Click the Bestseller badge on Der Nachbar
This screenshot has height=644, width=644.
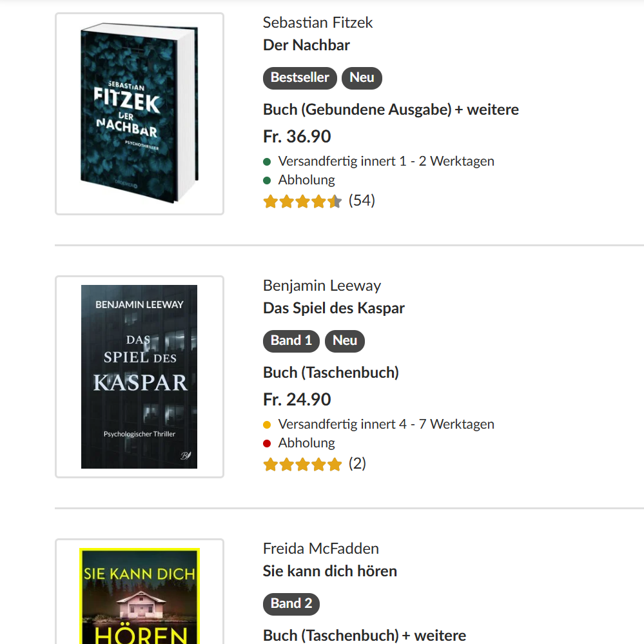pos(300,78)
